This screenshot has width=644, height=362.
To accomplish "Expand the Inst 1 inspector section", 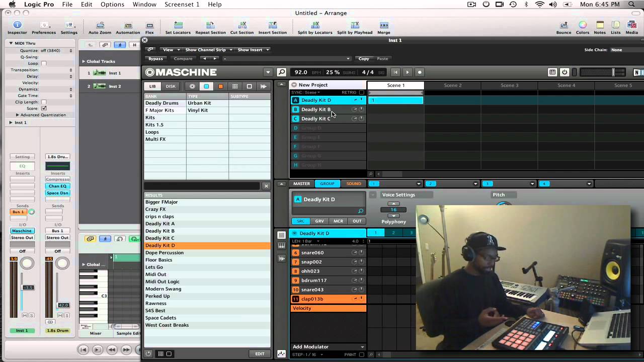I will (11, 123).
